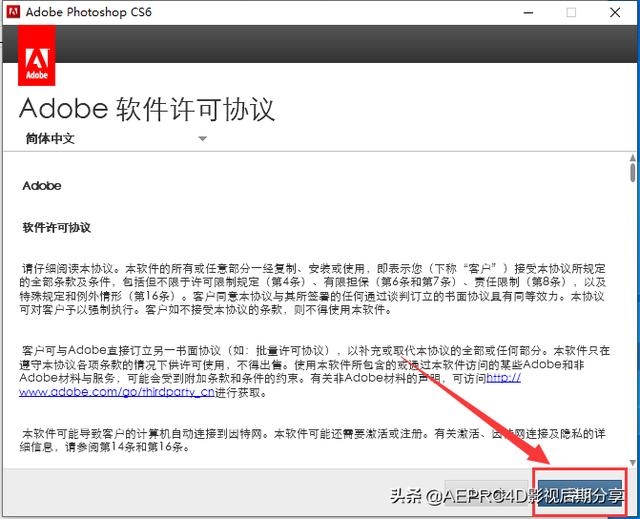This screenshot has height=519, width=640.
Task: Click the license text scrollbar thumb
Action: [x=633, y=173]
